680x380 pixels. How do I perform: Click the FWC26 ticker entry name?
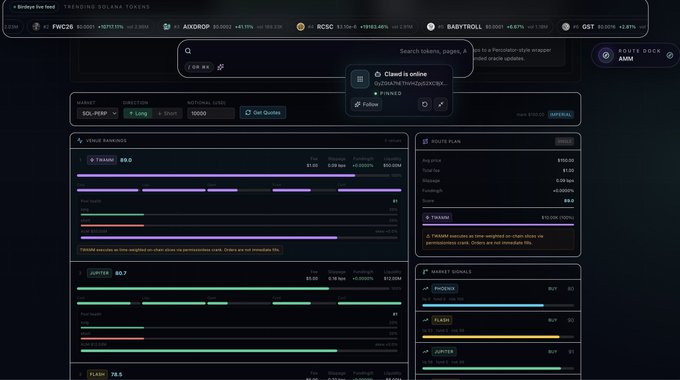click(x=63, y=26)
